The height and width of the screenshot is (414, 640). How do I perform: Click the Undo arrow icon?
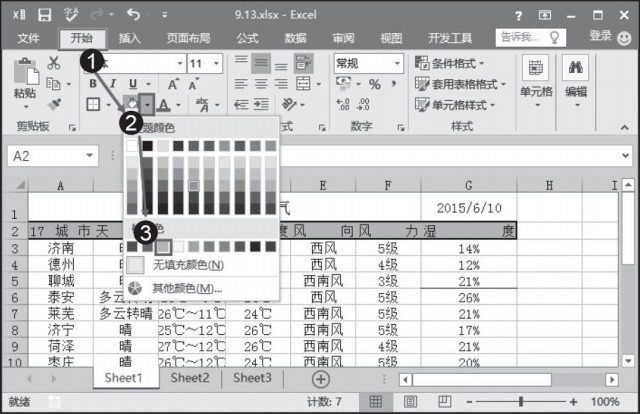(133, 15)
